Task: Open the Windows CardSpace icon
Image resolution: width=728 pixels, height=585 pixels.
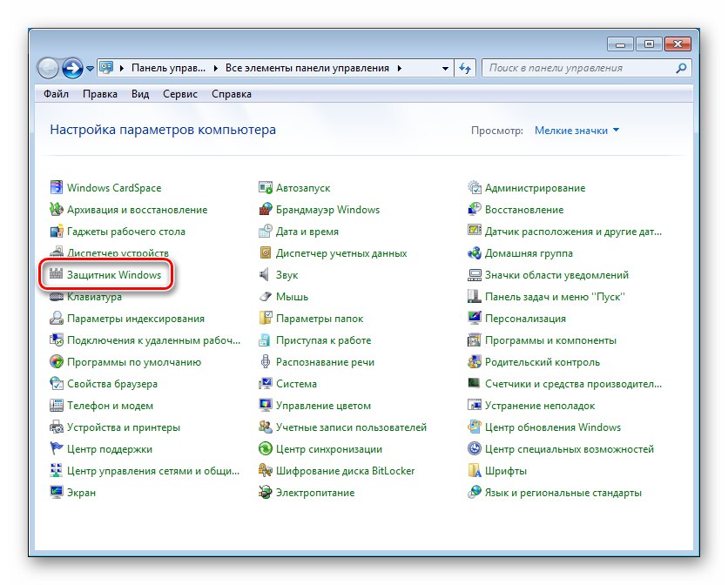Action: point(57,187)
